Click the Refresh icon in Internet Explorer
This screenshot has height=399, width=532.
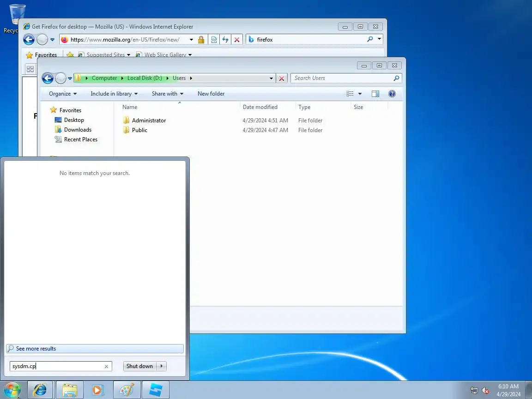click(225, 40)
